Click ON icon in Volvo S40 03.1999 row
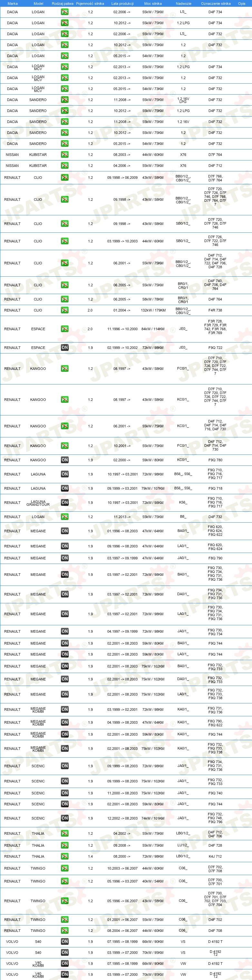 coord(64,953)
